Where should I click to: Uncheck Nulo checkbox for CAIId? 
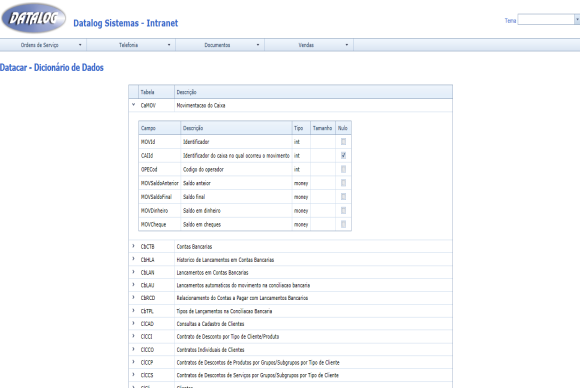tap(343, 155)
